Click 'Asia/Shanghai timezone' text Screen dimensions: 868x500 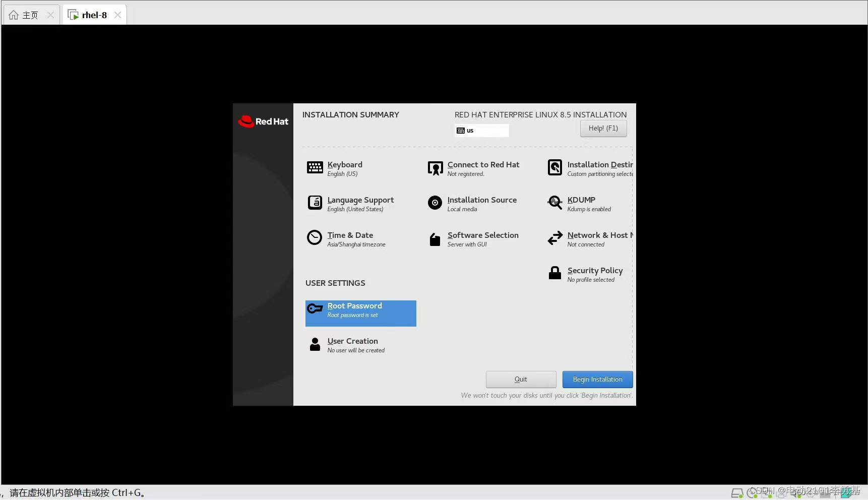(x=356, y=244)
